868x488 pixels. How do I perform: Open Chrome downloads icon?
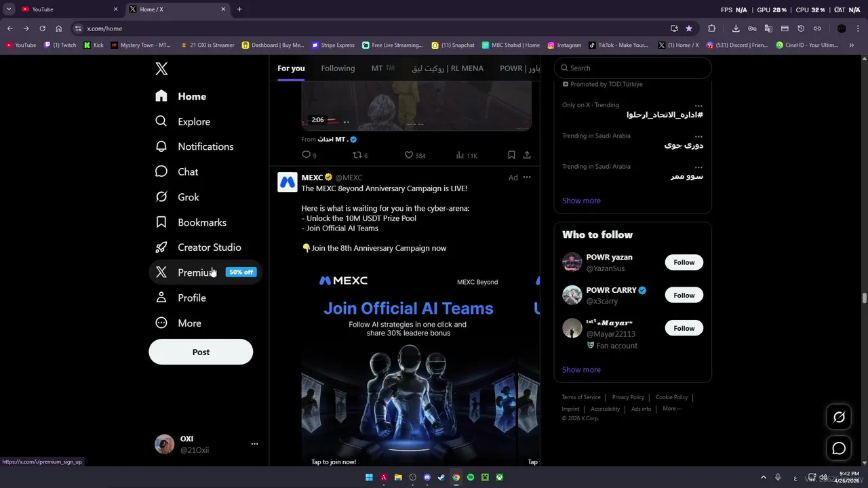(x=736, y=28)
